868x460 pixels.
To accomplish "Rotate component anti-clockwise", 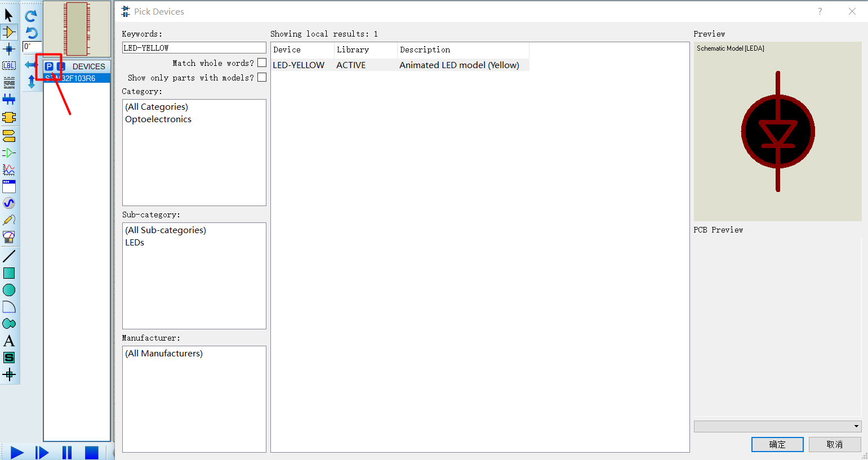I will 31,33.
